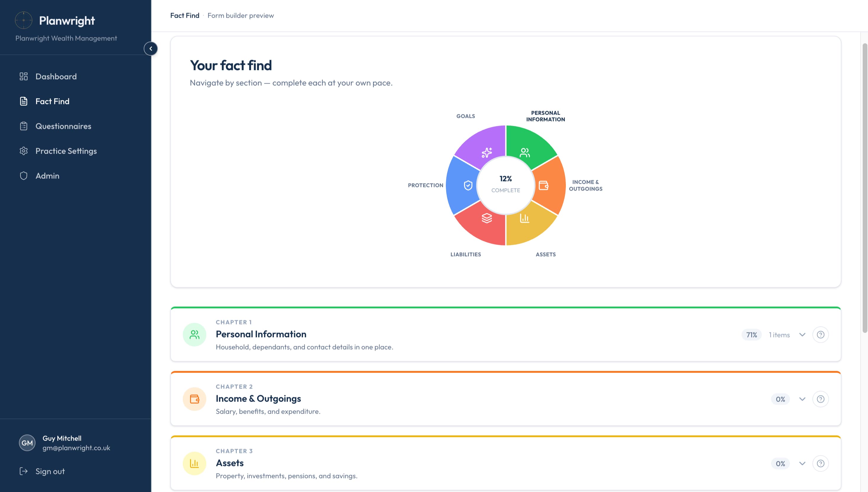Click the Practice Settings gear icon
868x492 pixels.
click(24, 151)
